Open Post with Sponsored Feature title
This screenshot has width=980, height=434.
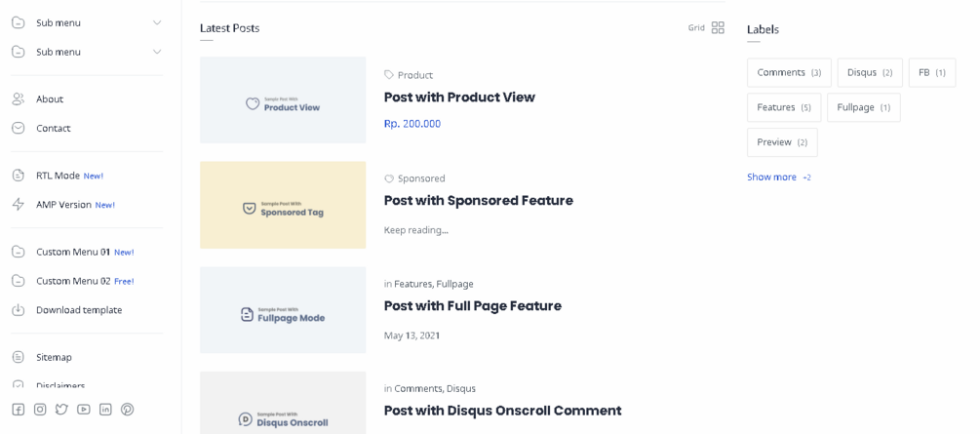click(x=478, y=201)
